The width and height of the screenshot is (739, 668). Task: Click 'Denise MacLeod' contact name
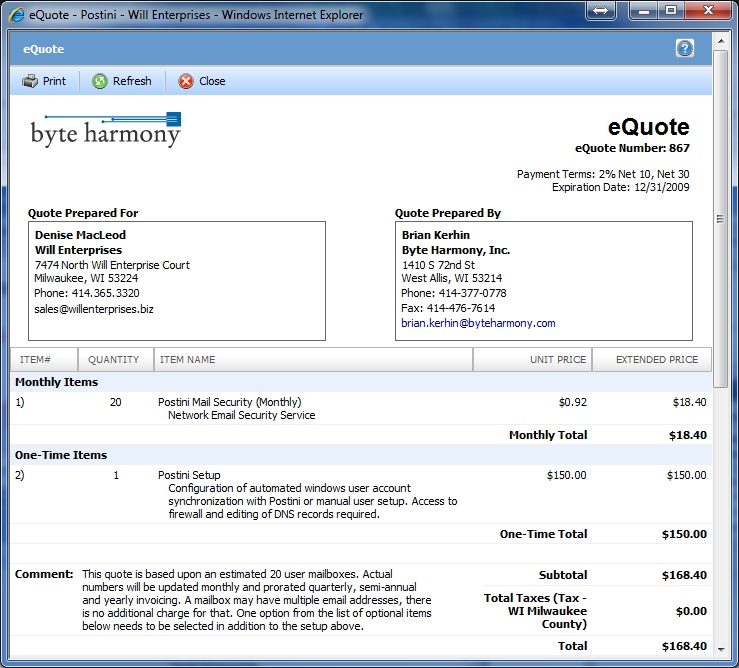(80, 235)
